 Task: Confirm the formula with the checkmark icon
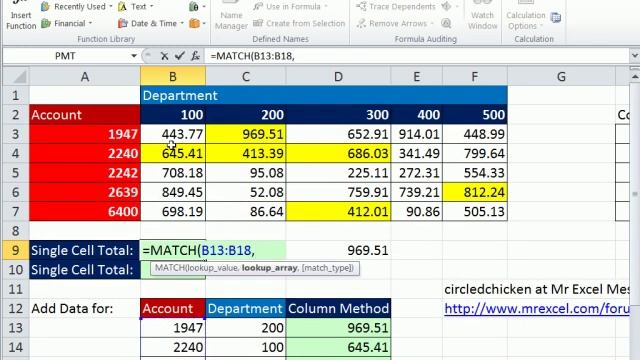(x=180, y=56)
